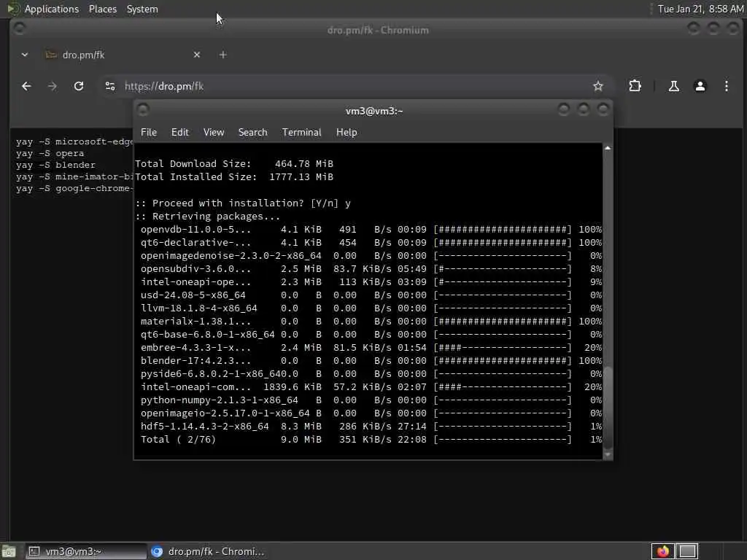Open the terminal View menu
The width and height of the screenshot is (747, 560).
point(214,133)
